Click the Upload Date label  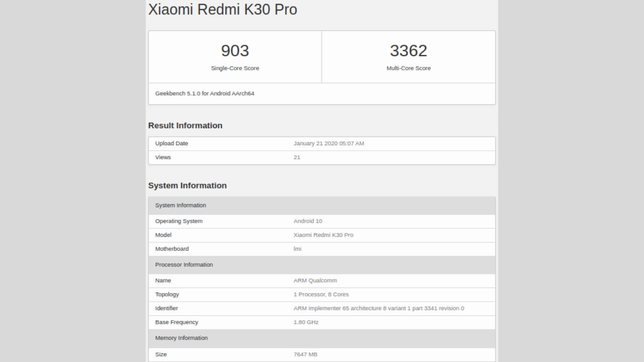click(172, 144)
